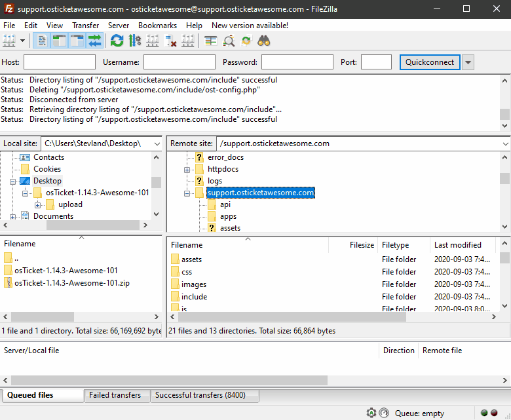Open the Transfer menu
This screenshot has width=511, height=420.
(85, 26)
